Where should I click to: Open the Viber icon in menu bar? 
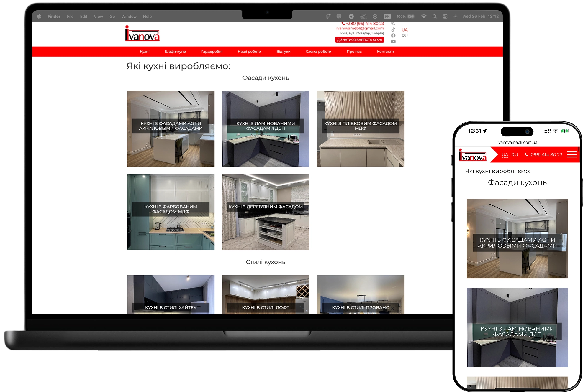click(339, 17)
